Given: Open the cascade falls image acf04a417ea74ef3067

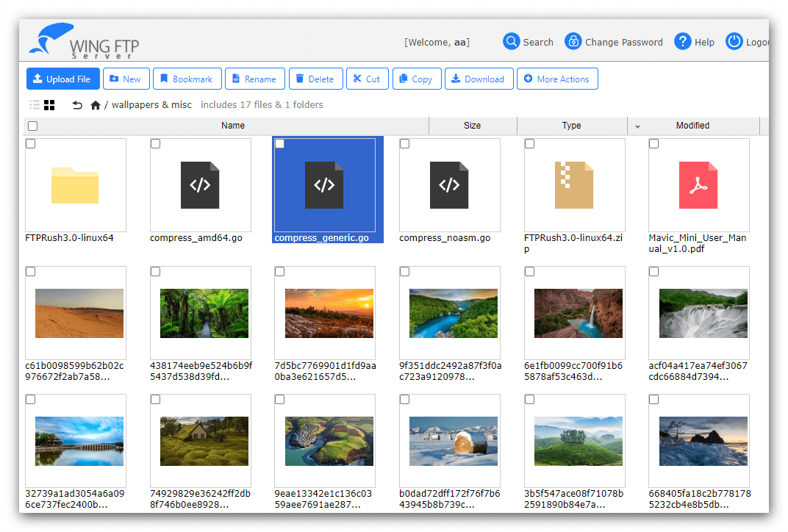Looking at the screenshot, I should tap(703, 313).
